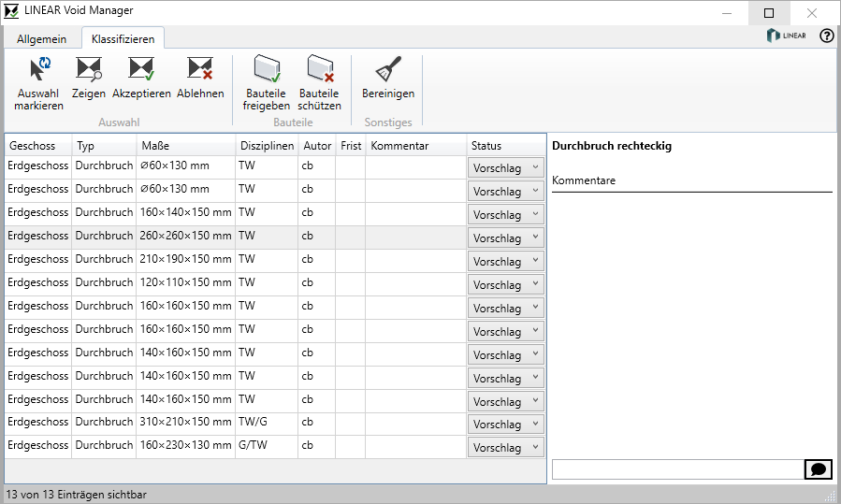Open Status dropdown for 260×260×150 mm row
This screenshot has width=841, height=504.
(506, 238)
